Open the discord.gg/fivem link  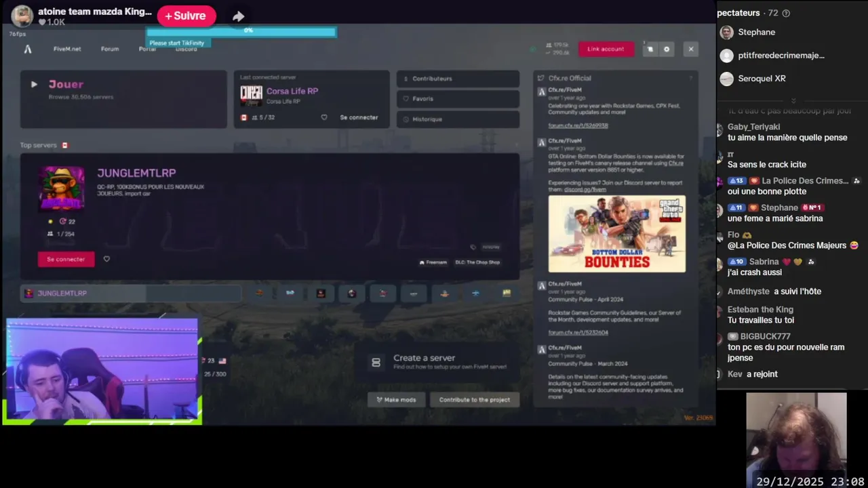pyautogui.click(x=585, y=190)
